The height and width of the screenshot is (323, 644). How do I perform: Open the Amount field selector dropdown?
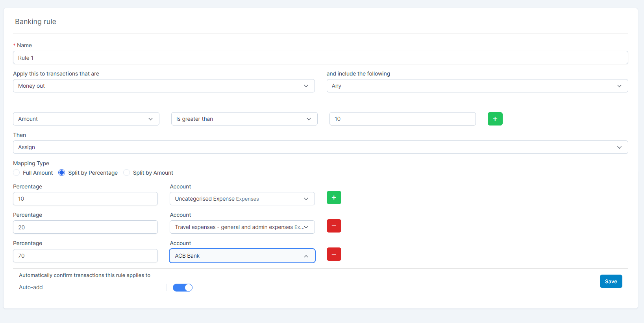[86, 119]
